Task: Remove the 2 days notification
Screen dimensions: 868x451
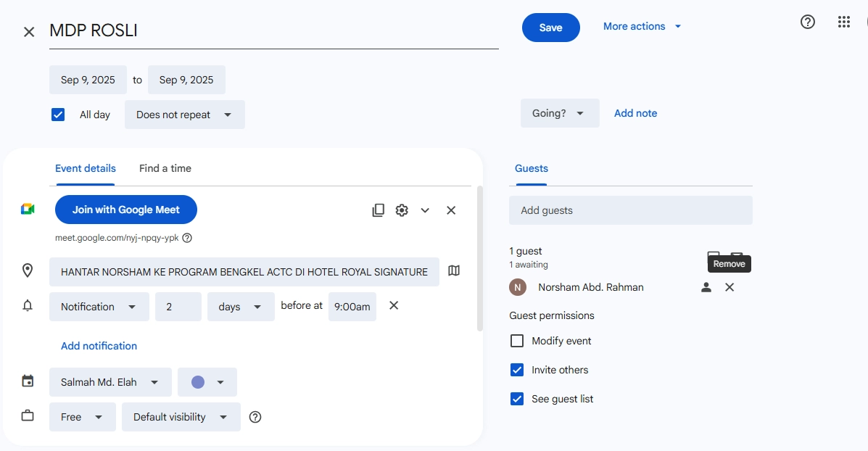Action: click(394, 306)
